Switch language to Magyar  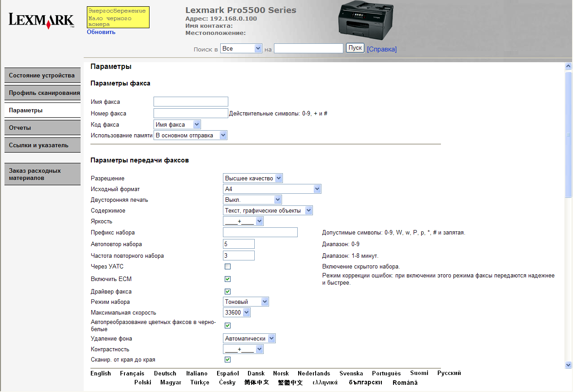[x=171, y=383]
